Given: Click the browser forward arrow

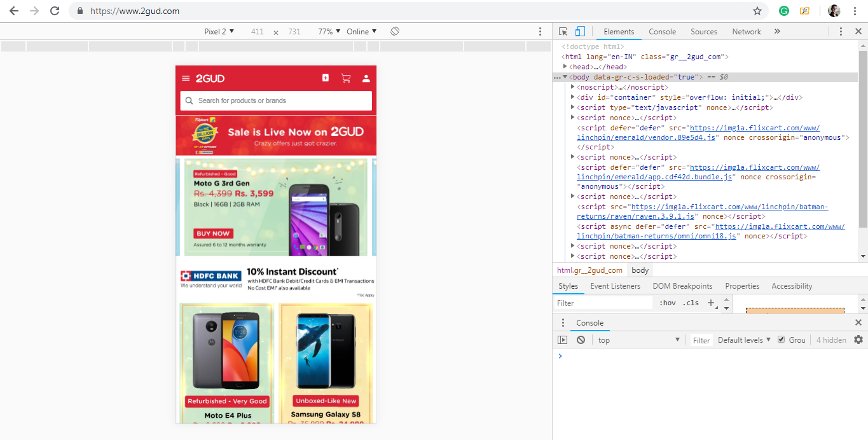Looking at the screenshot, I should 34,11.
